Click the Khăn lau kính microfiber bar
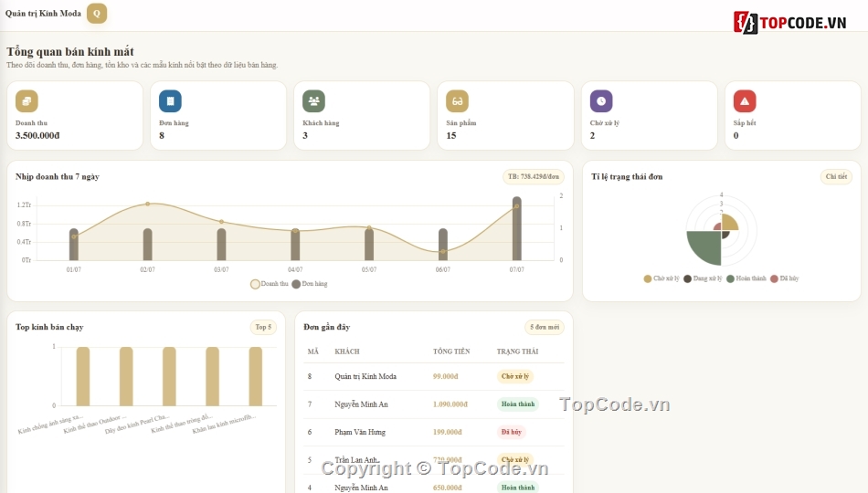 pos(255,376)
